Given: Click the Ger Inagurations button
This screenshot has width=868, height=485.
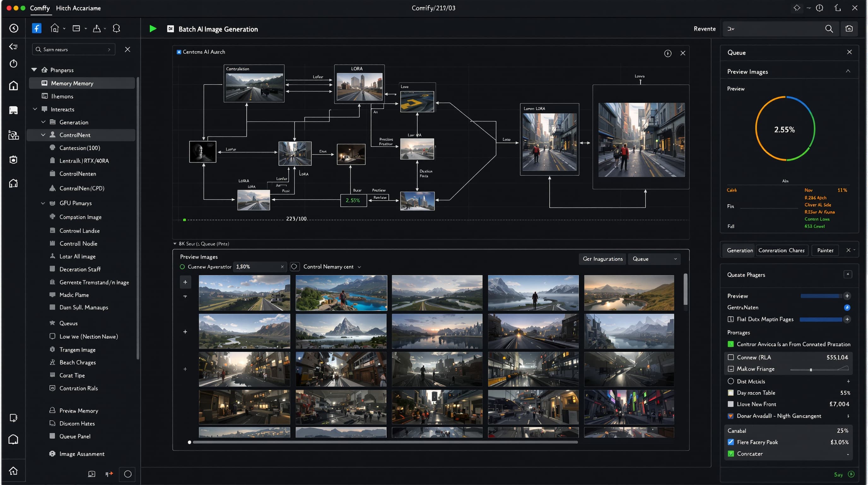Looking at the screenshot, I should (602, 259).
